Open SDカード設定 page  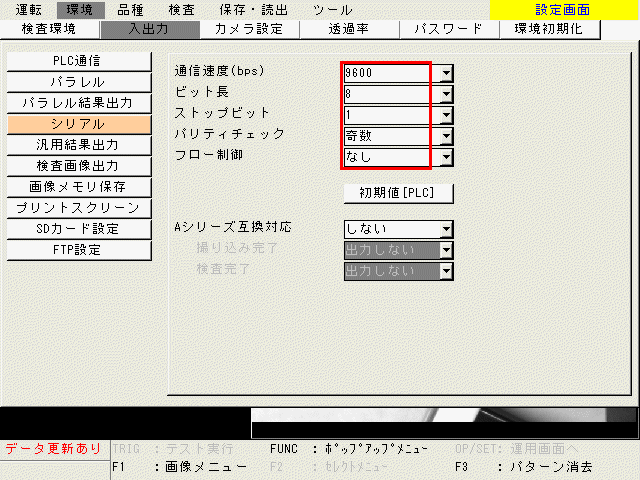pyautogui.click(x=77, y=229)
